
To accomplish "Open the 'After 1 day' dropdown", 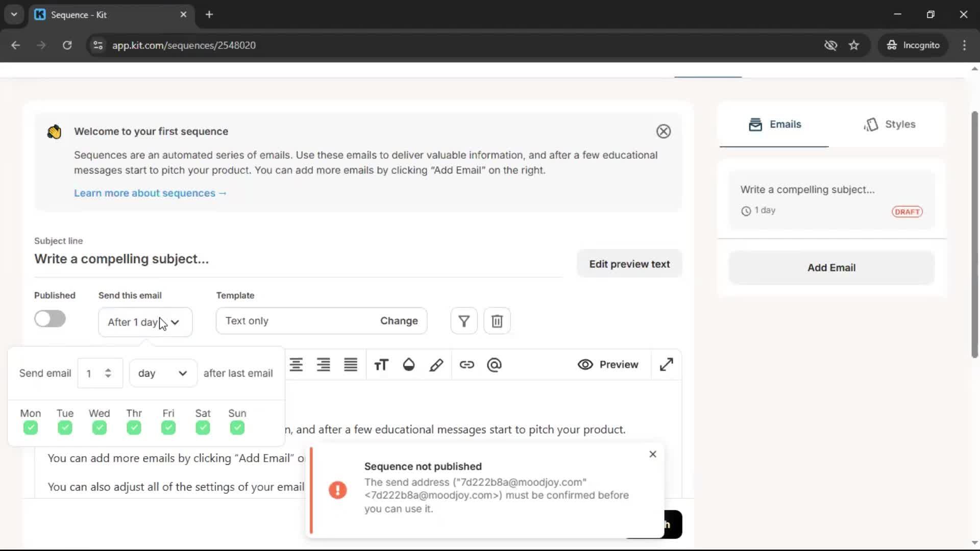I will click(145, 322).
